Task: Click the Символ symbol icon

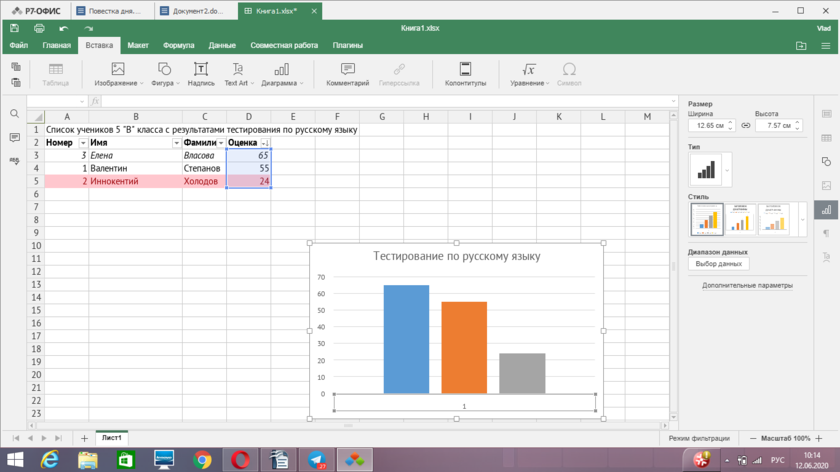Action: coord(569,74)
